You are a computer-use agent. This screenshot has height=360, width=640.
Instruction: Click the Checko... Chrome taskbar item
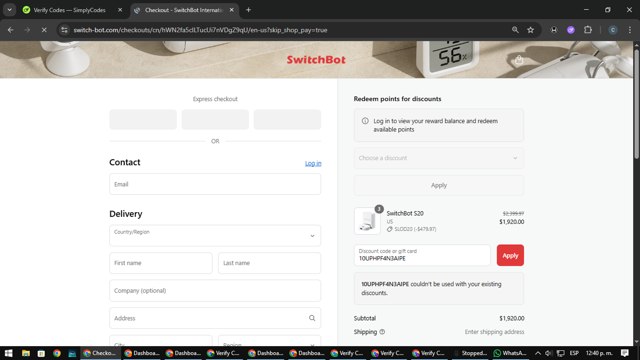tap(100, 353)
